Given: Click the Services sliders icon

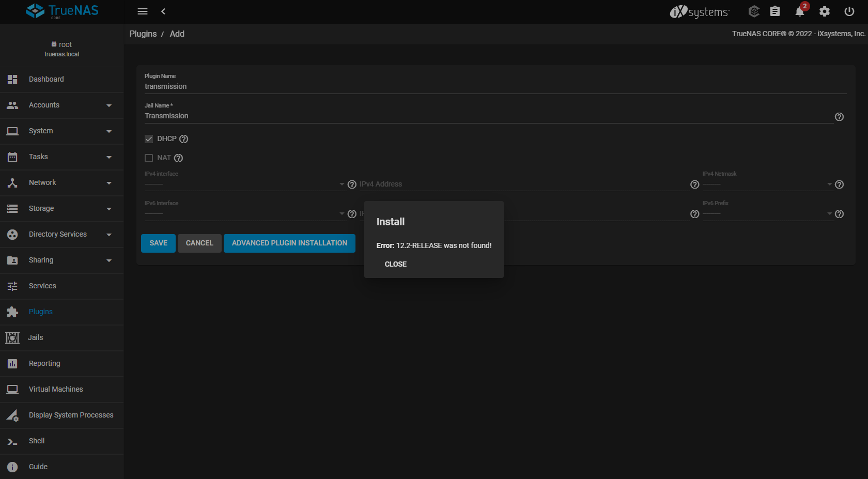Looking at the screenshot, I should 12,286.
